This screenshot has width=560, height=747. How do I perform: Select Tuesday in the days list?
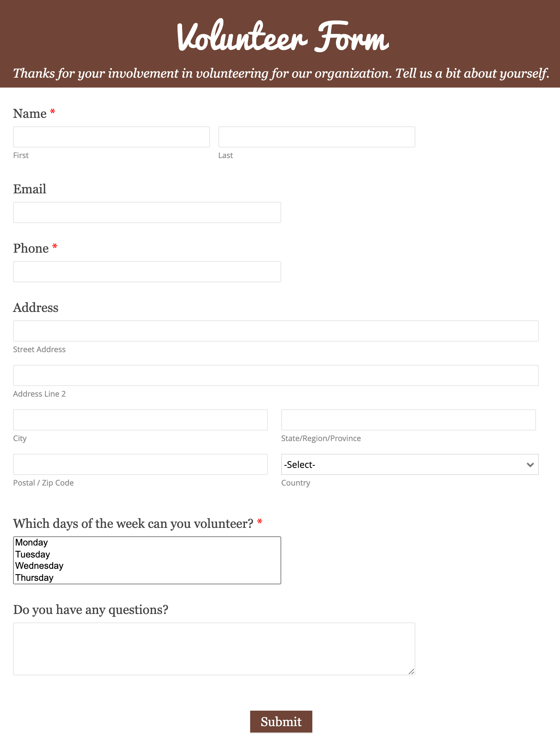tap(33, 554)
